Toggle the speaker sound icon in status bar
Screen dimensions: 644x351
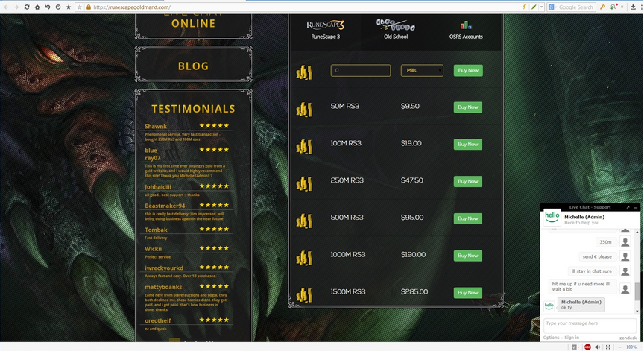(x=597, y=347)
